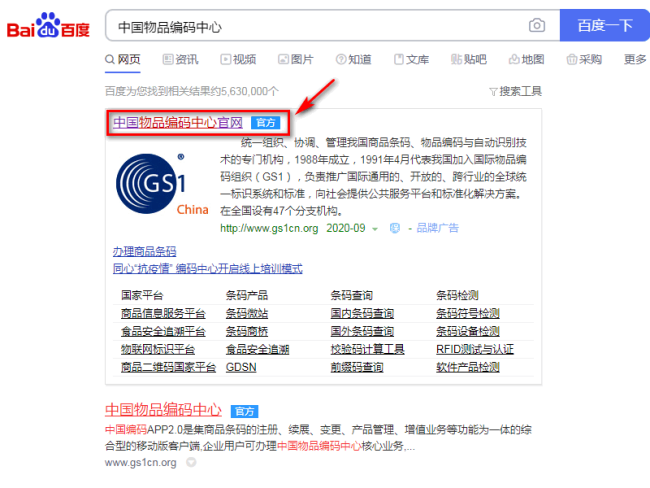Expand the arrow icon beside bottom www.gs1cn.org

(191, 462)
